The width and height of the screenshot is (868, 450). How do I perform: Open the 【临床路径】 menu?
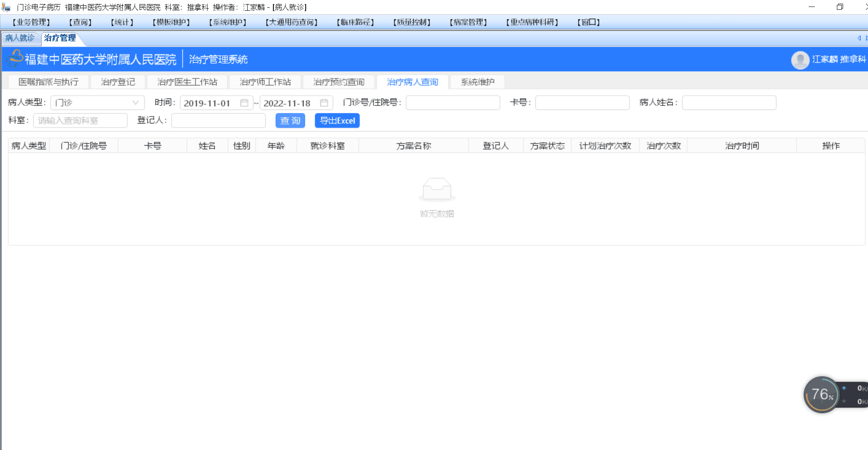[x=355, y=22]
